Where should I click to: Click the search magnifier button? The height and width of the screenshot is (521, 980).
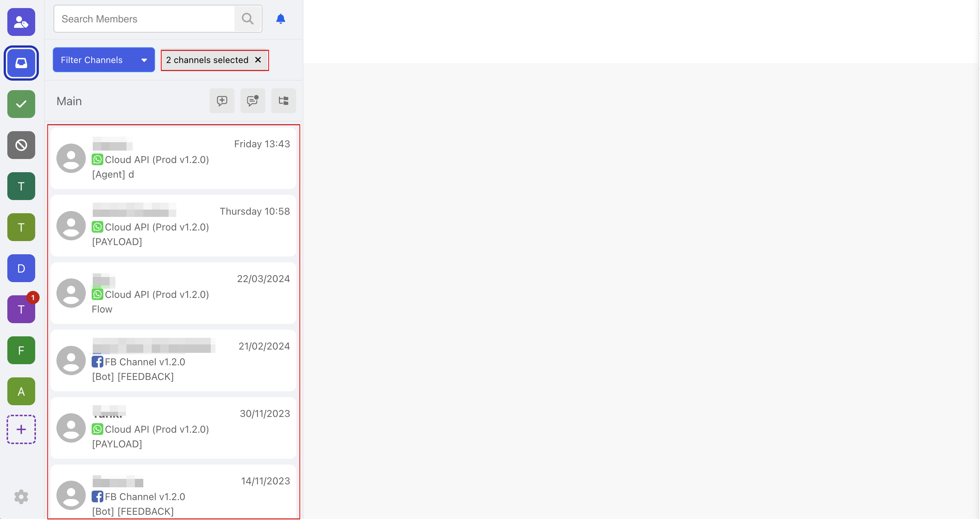pyautogui.click(x=248, y=19)
